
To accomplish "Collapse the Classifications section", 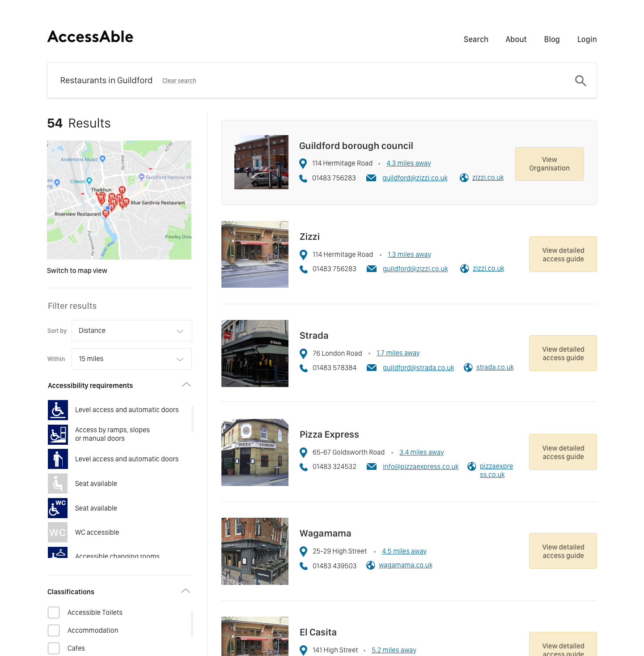I will [x=186, y=591].
